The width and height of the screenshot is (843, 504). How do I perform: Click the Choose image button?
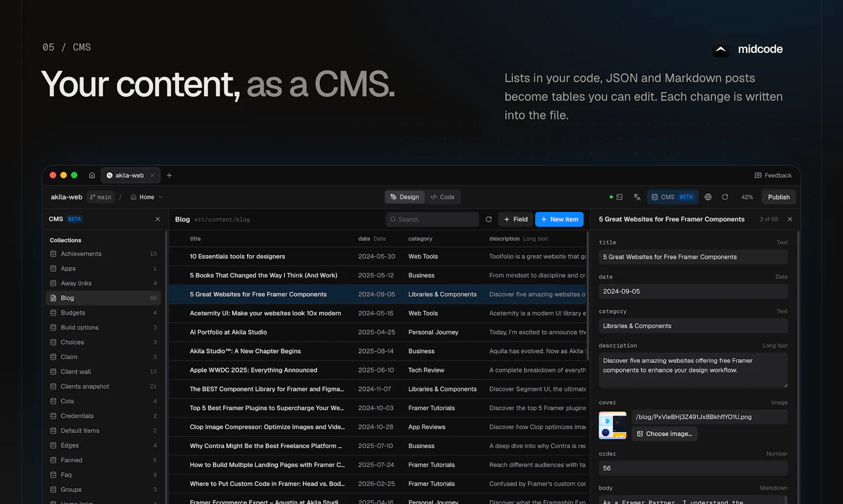(x=664, y=434)
